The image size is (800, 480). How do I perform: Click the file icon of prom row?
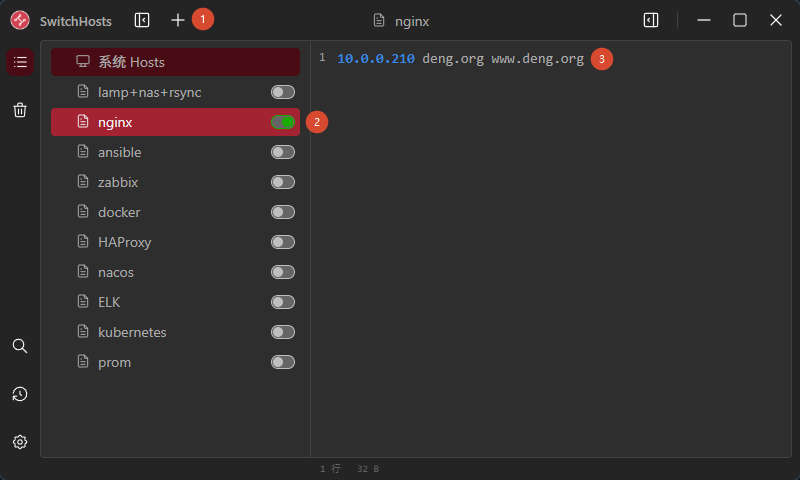[x=83, y=362]
